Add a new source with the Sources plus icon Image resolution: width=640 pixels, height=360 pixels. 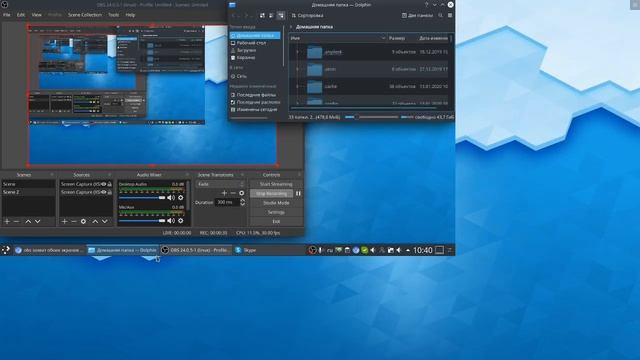coord(64,221)
